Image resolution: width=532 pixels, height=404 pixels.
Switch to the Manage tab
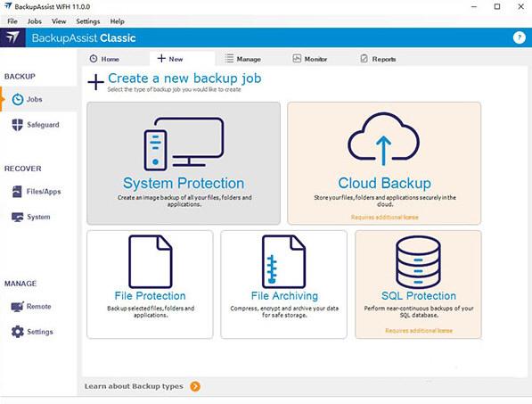click(243, 59)
